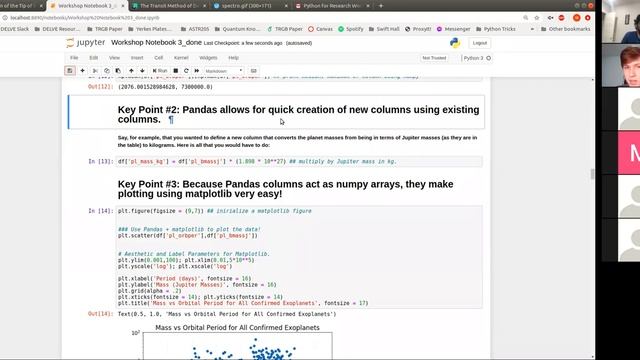
Task: Open the ASTR205 bookmark folder
Action: (x=195, y=29)
